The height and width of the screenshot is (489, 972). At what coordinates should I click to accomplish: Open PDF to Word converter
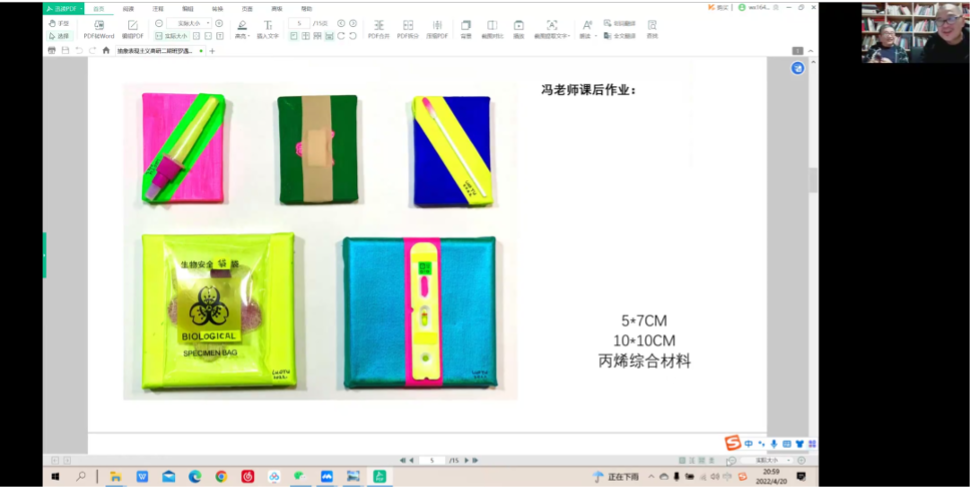point(99,29)
